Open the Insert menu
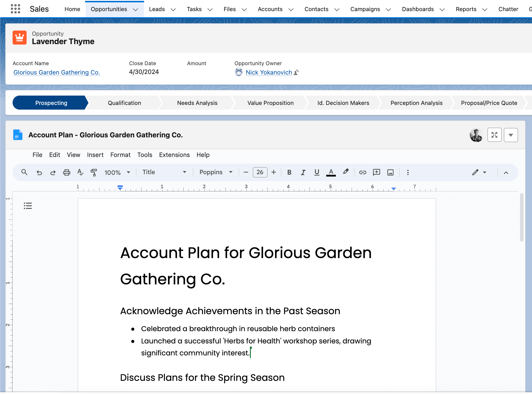 (95, 155)
